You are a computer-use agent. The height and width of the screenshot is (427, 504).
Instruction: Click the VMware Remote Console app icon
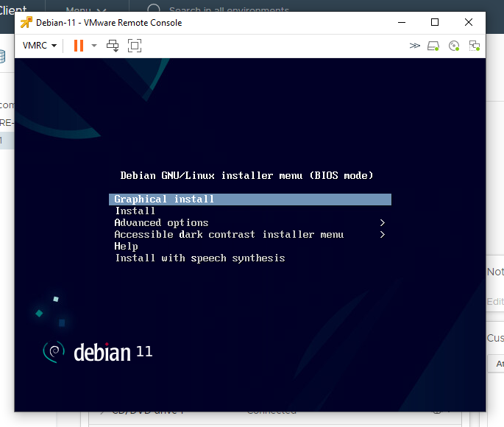[26, 23]
